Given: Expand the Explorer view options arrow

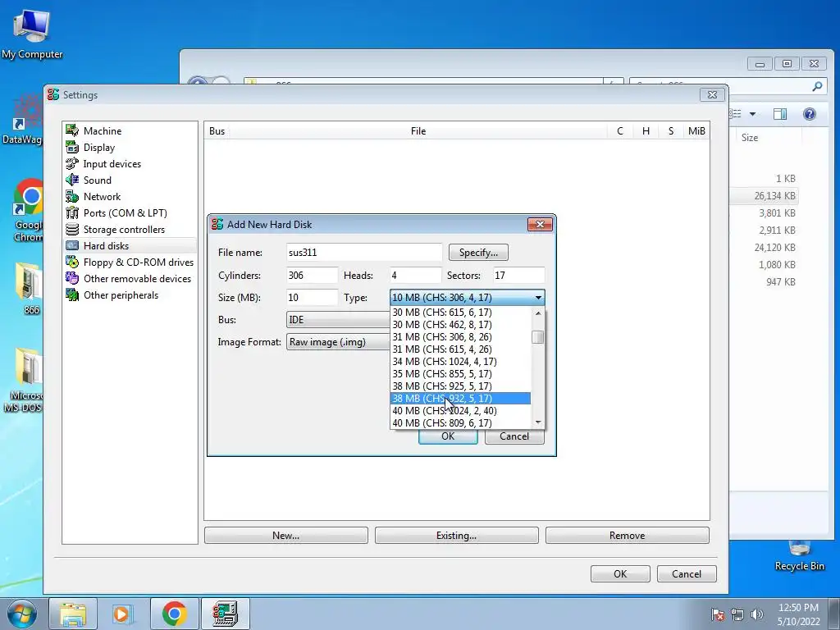Looking at the screenshot, I should click(753, 113).
